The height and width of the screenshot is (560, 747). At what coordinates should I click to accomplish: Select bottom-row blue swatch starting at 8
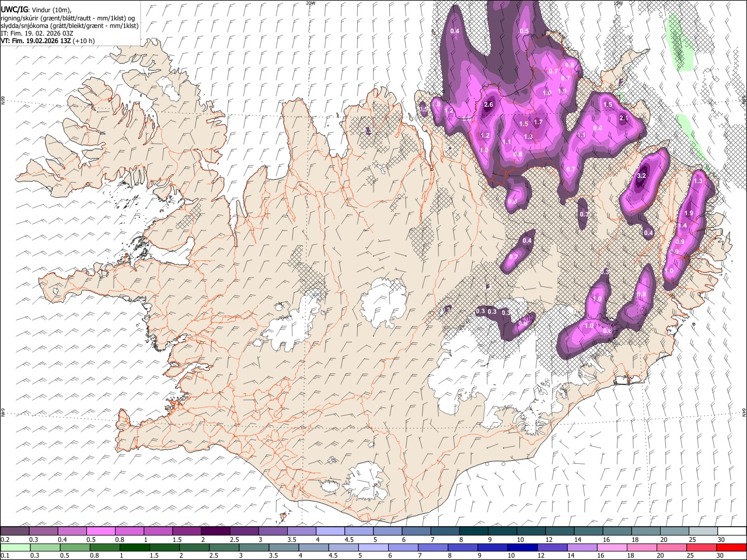pos(463,547)
